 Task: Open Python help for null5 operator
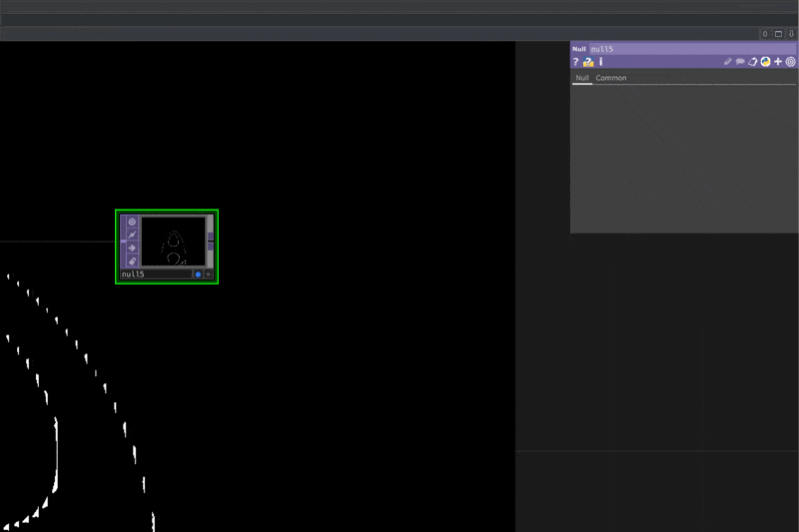pyautogui.click(x=588, y=62)
